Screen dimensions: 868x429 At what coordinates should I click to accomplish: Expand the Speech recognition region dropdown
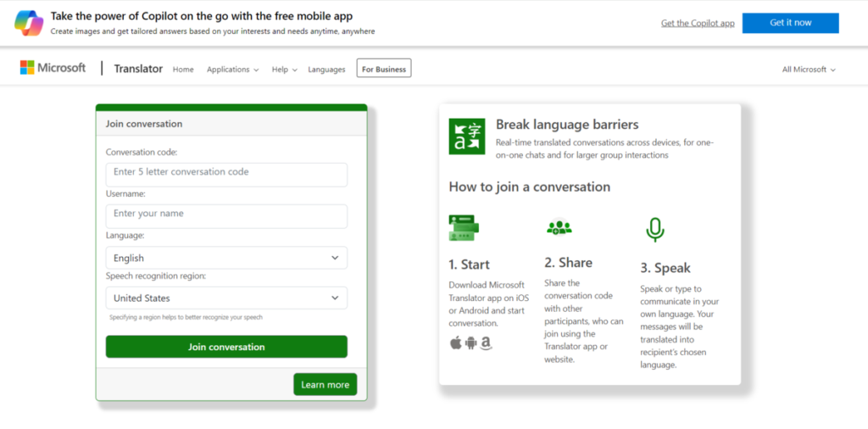[x=226, y=298]
